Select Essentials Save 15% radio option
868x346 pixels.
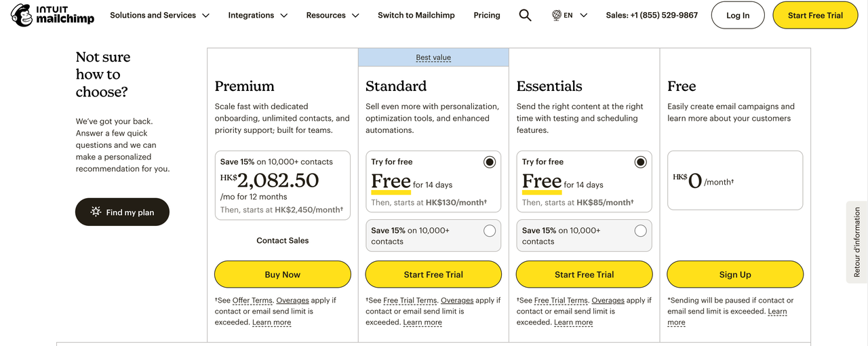click(x=640, y=231)
